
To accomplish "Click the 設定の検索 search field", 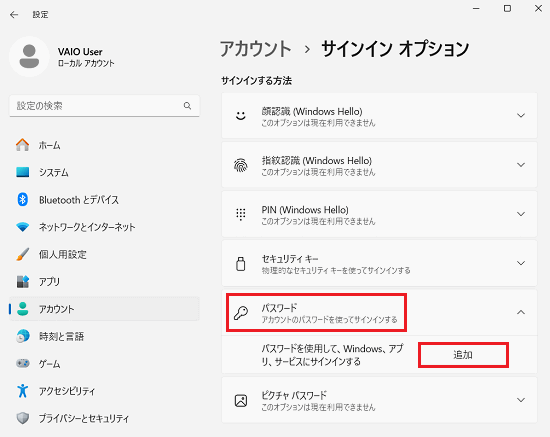I will coord(104,106).
